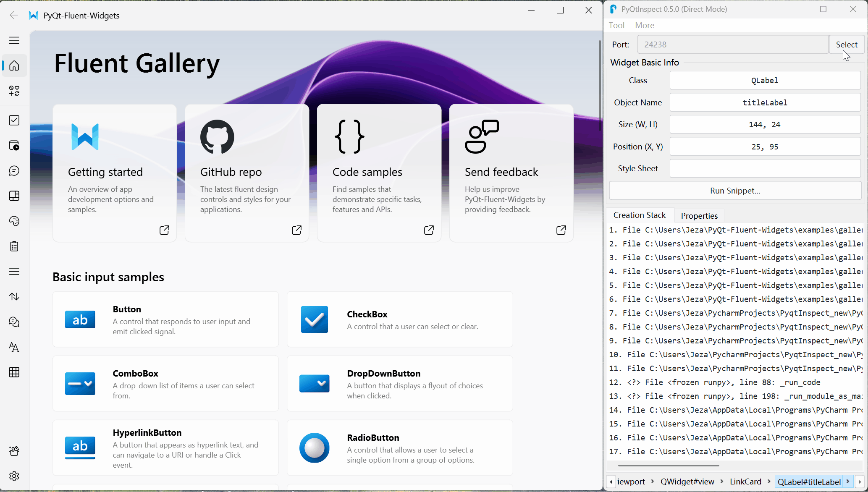Open the RadioButton sample card
Image resolution: width=868 pixels, height=492 pixels.
coord(399,448)
